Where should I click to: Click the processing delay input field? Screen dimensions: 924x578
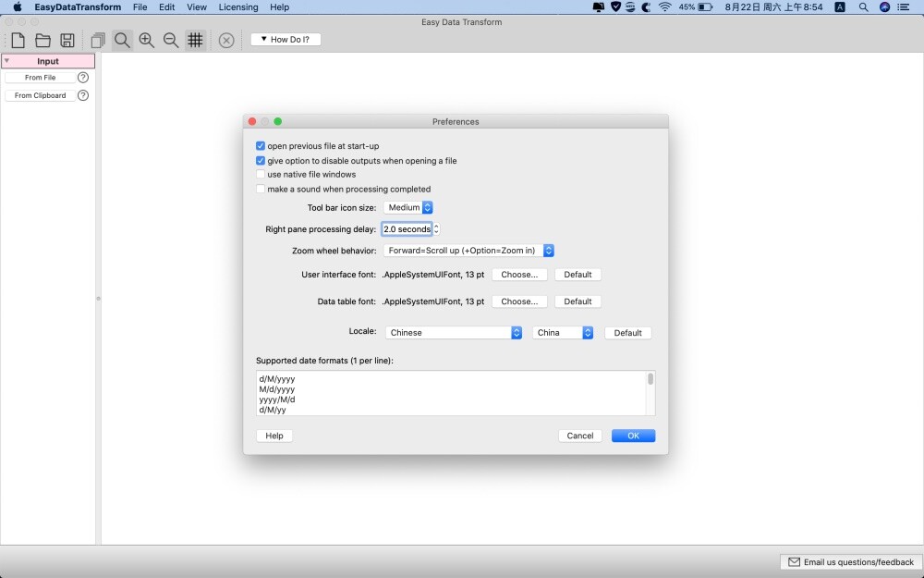pyautogui.click(x=407, y=228)
